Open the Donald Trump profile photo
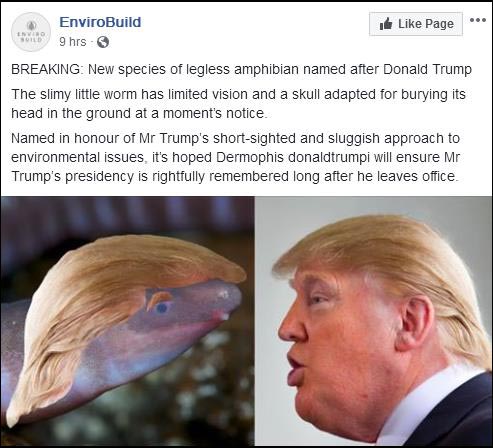Image resolution: width=493 pixels, height=448 pixels. 374,321
